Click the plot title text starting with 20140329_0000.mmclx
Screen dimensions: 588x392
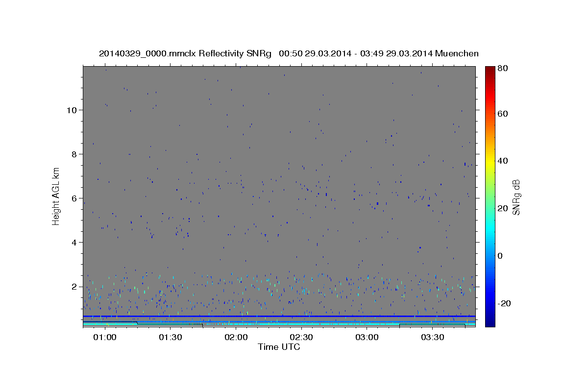pos(289,53)
